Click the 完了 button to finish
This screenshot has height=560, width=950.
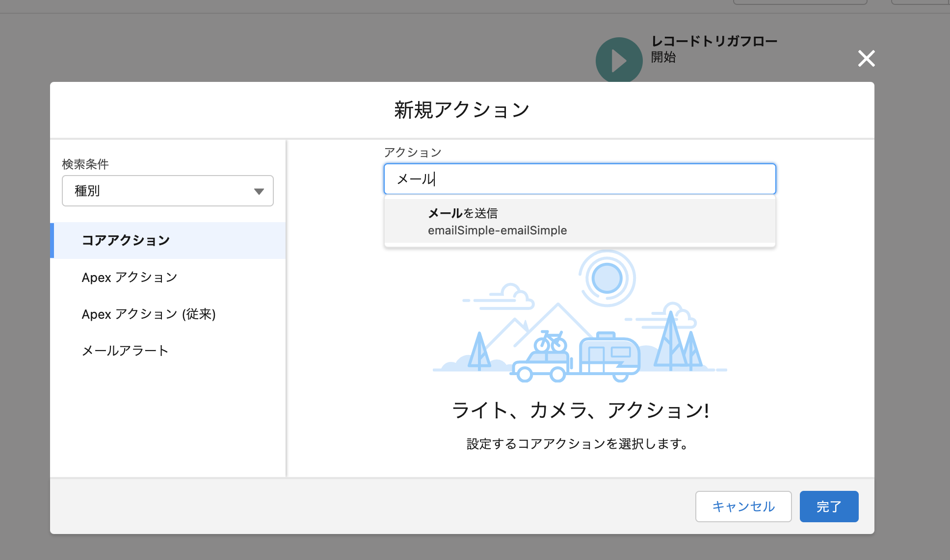tap(829, 506)
